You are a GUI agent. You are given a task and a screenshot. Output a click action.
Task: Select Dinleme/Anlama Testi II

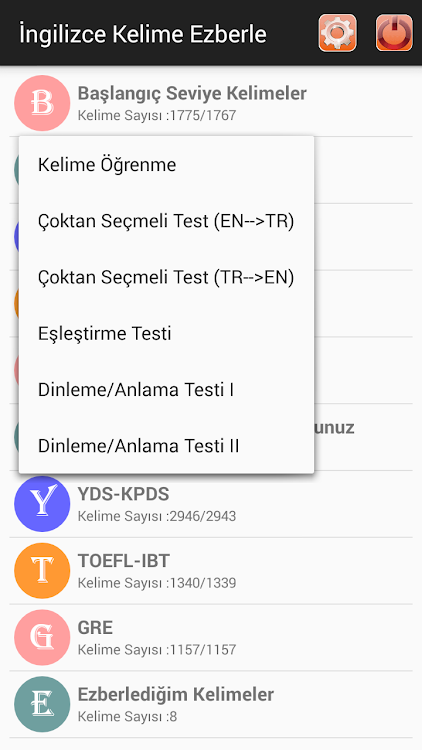coord(167,446)
